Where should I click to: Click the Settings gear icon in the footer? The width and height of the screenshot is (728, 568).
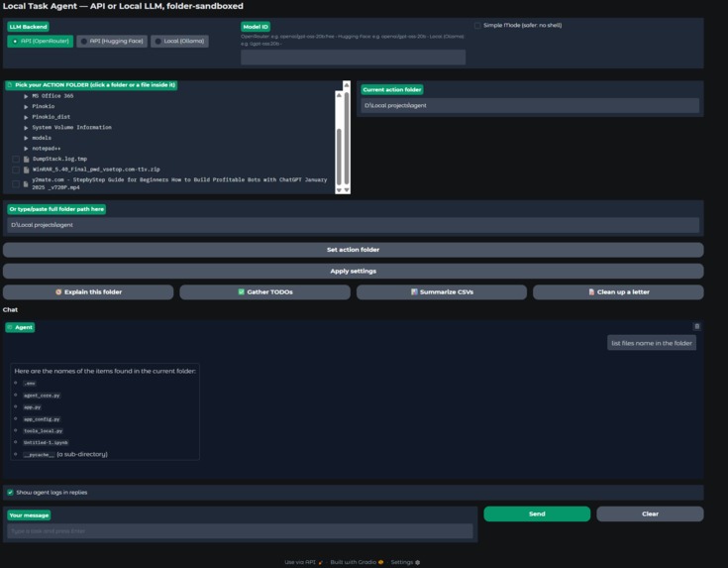pos(417,562)
